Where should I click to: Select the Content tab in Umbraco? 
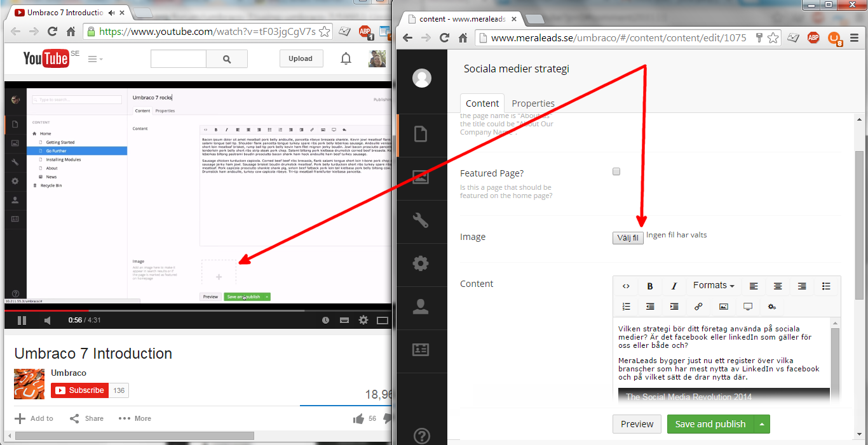pyautogui.click(x=482, y=103)
